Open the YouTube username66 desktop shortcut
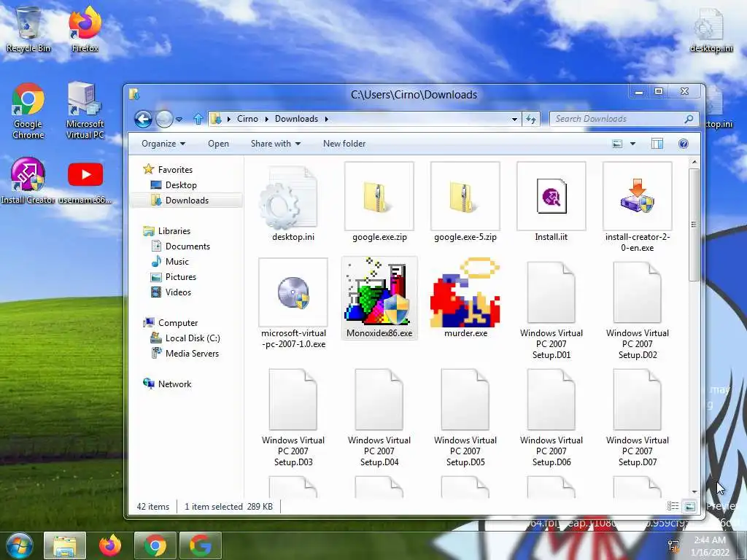 pyautogui.click(x=85, y=183)
